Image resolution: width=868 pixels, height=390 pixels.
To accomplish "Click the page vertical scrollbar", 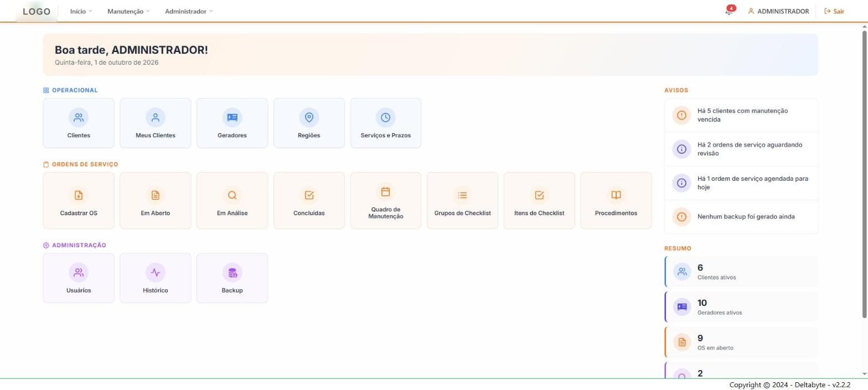I will [865, 174].
